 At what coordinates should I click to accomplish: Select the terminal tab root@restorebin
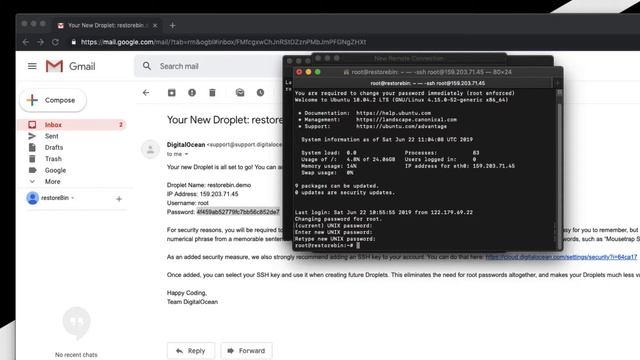pos(428,83)
